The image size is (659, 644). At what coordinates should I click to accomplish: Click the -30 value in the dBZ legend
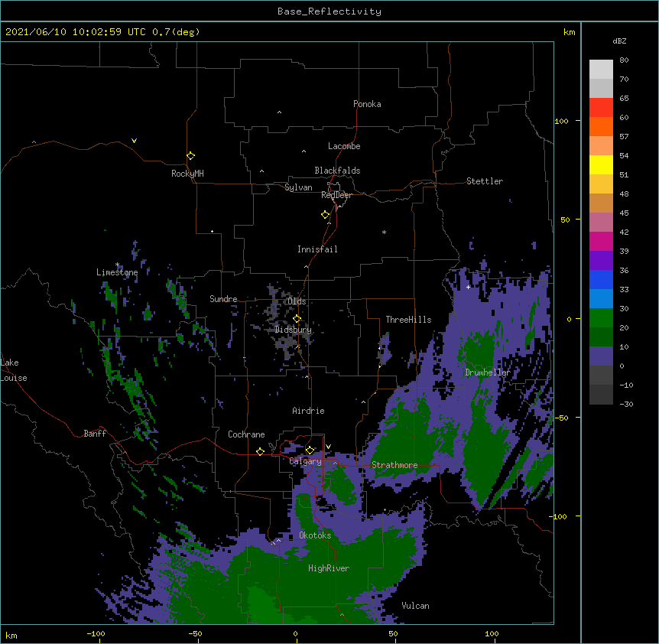point(626,404)
